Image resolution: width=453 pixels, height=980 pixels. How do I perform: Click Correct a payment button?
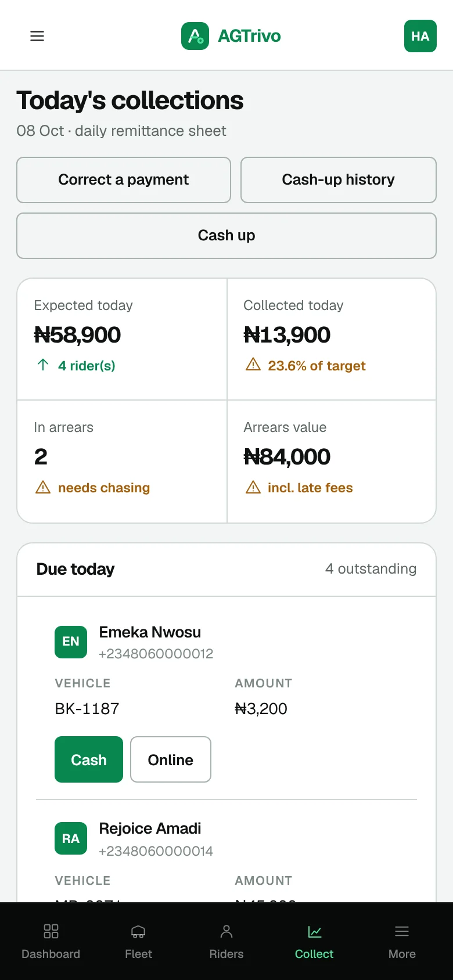pyautogui.click(x=124, y=180)
